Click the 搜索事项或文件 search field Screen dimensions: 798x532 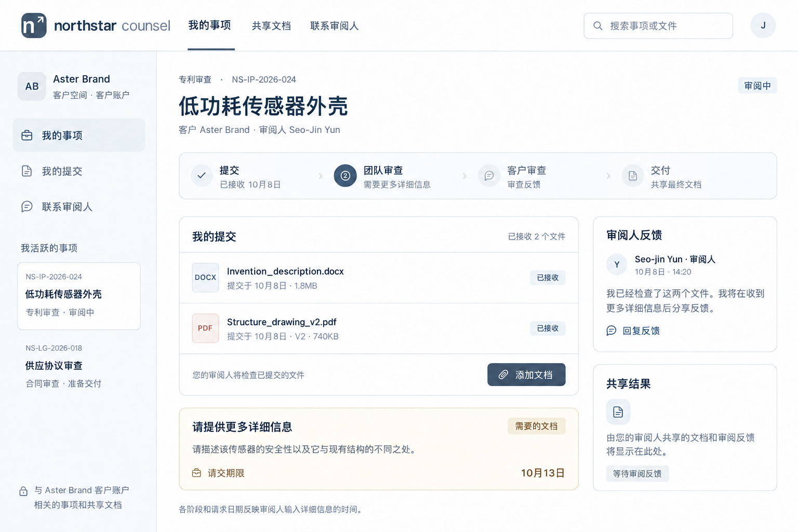pos(658,26)
